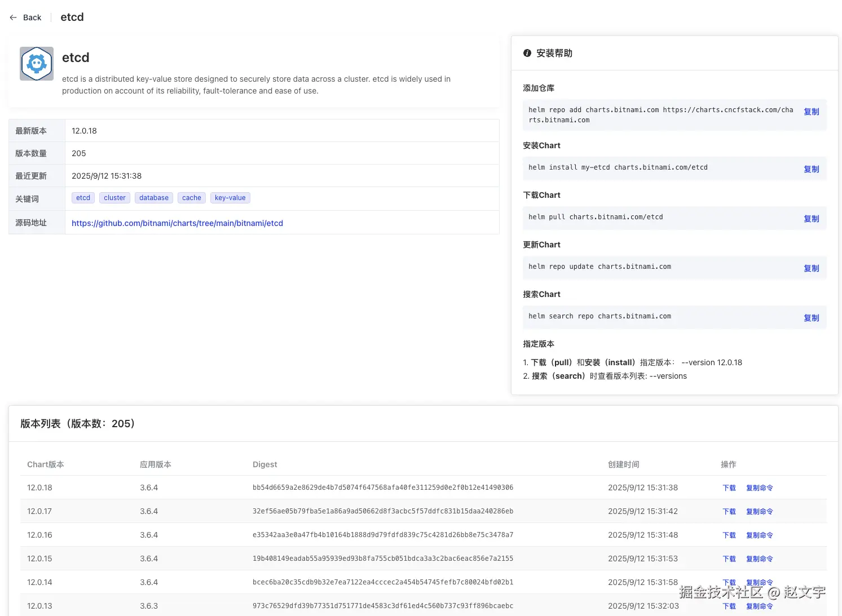This screenshot has height=616, width=842.
Task: Click the 创建时间 column header
Action: (x=624, y=464)
